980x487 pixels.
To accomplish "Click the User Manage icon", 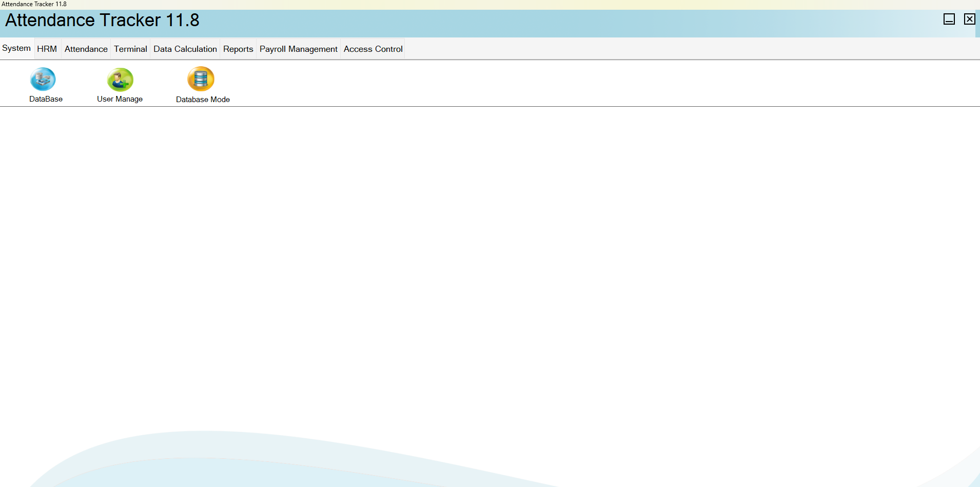I will (x=120, y=80).
